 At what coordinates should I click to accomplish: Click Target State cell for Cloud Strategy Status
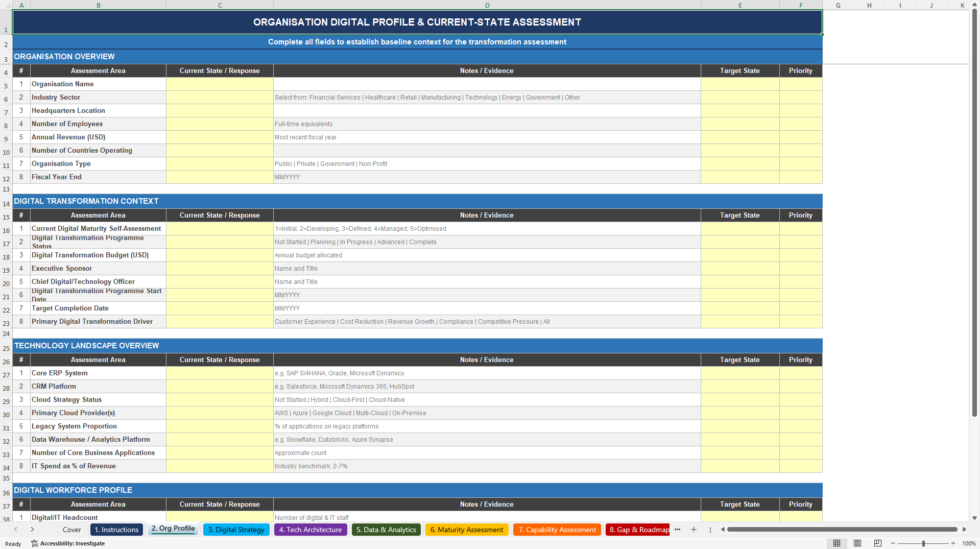click(740, 400)
